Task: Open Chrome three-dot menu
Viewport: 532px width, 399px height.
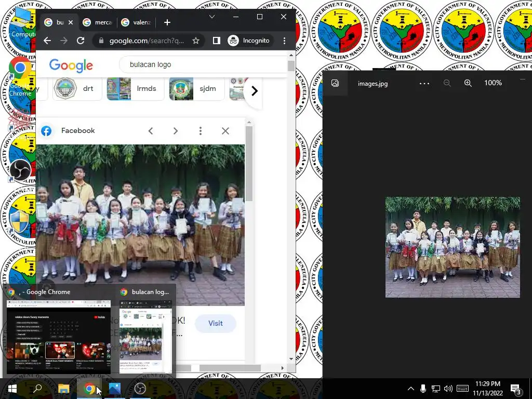Action: point(284,41)
